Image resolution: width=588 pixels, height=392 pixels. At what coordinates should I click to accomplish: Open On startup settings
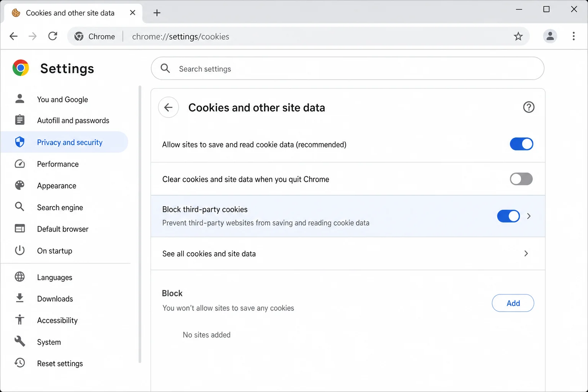64,251
